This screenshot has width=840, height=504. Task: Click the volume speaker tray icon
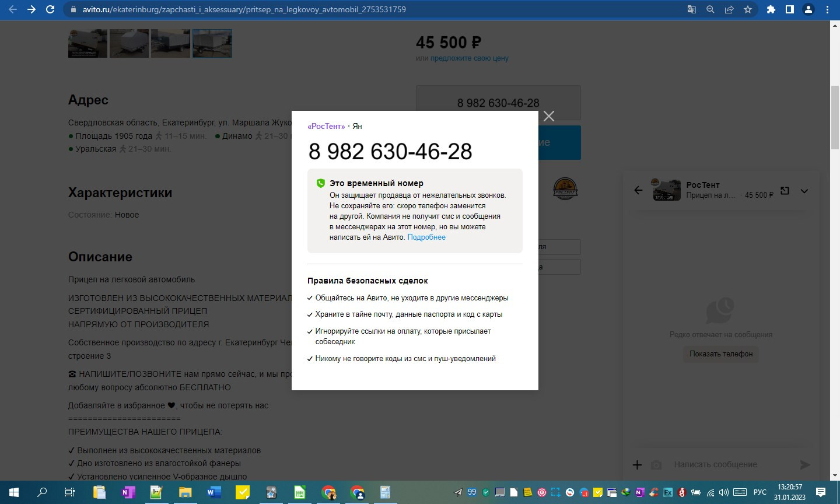click(x=724, y=492)
